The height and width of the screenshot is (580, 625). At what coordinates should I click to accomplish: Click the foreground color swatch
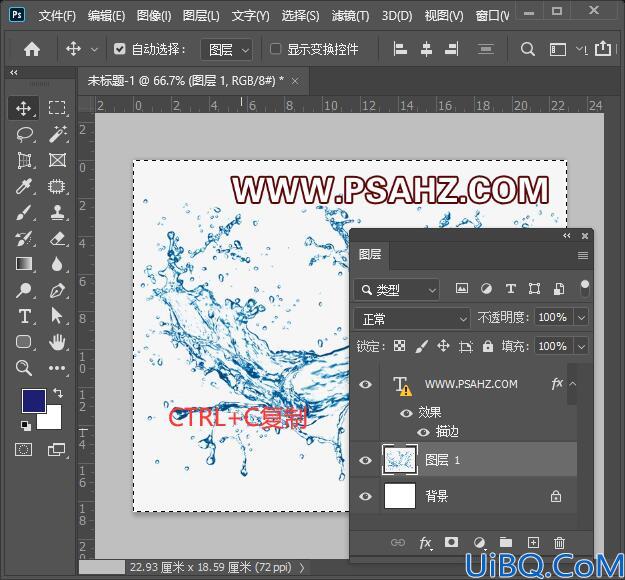click(x=33, y=400)
